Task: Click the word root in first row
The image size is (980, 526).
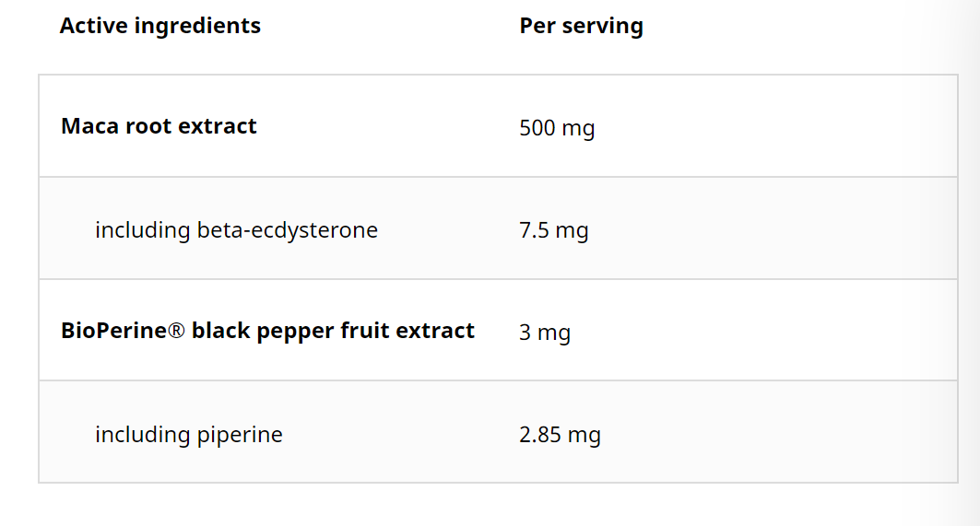Action: (148, 127)
